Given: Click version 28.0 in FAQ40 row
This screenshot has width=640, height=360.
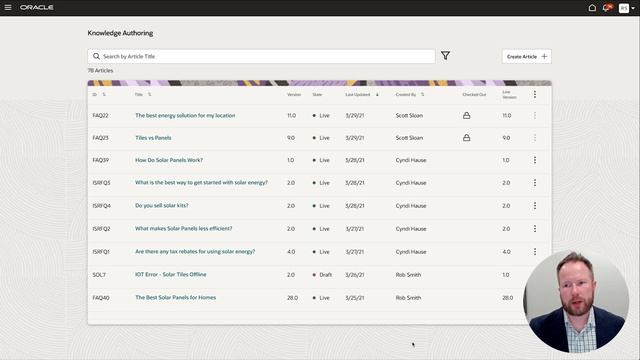Looking at the screenshot, I should (292, 298).
